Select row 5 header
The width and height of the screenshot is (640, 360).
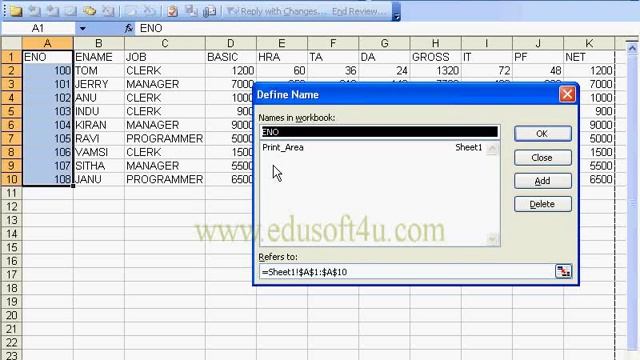(11, 111)
